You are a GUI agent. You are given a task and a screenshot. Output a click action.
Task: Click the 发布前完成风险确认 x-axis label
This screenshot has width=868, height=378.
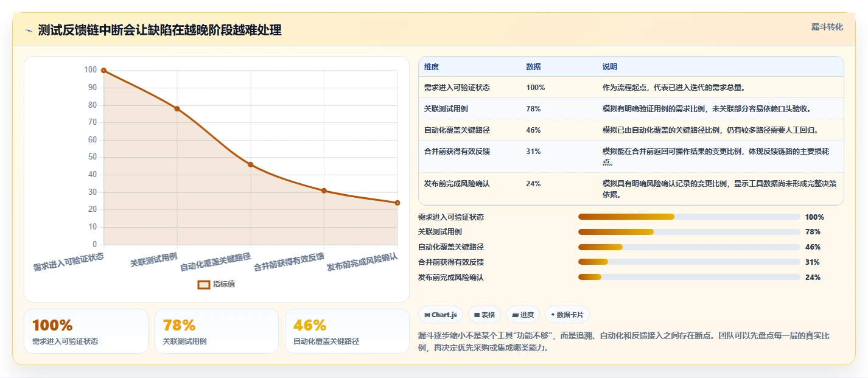[362, 262]
